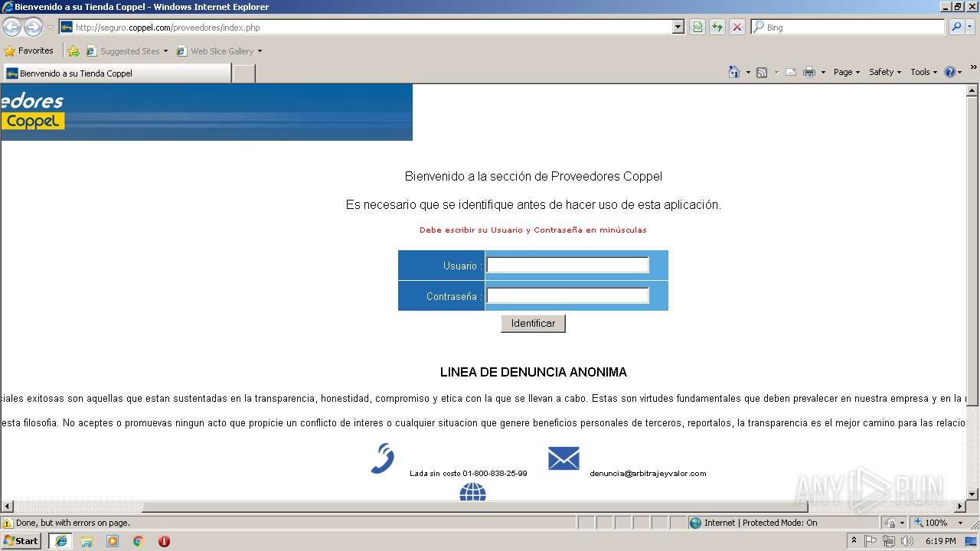Click the horizontal scrollbar right arrow
This screenshot has width=980, height=551.
tap(960, 507)
